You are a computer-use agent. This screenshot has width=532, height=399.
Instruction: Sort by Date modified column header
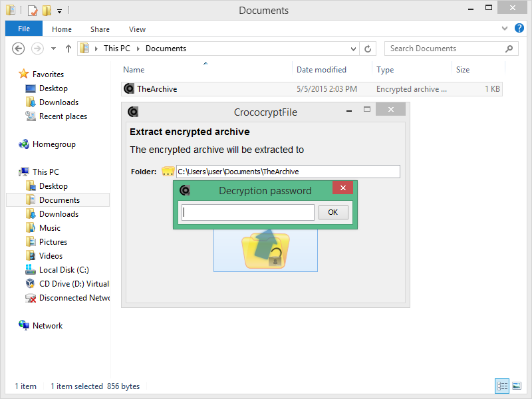(321, 70)
